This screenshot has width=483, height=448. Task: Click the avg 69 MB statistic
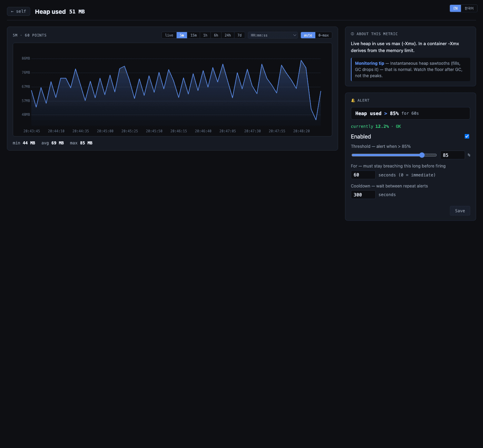tap(52, 143)
